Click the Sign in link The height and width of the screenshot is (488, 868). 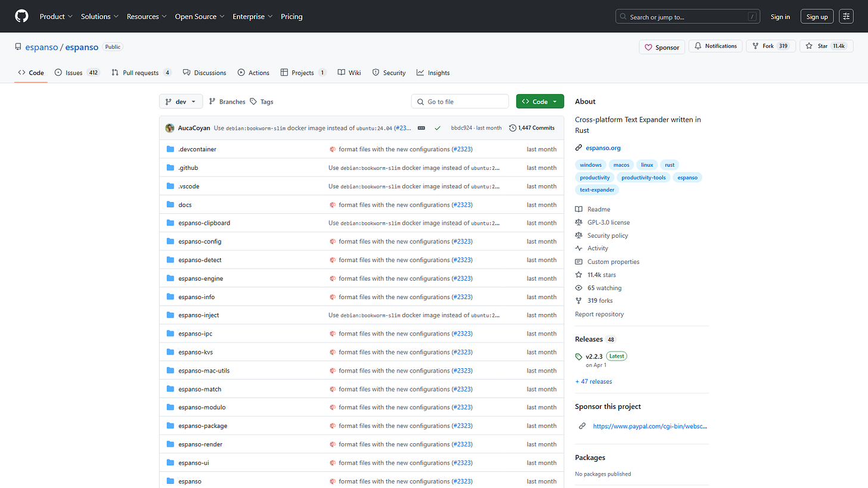pos(780,17)
